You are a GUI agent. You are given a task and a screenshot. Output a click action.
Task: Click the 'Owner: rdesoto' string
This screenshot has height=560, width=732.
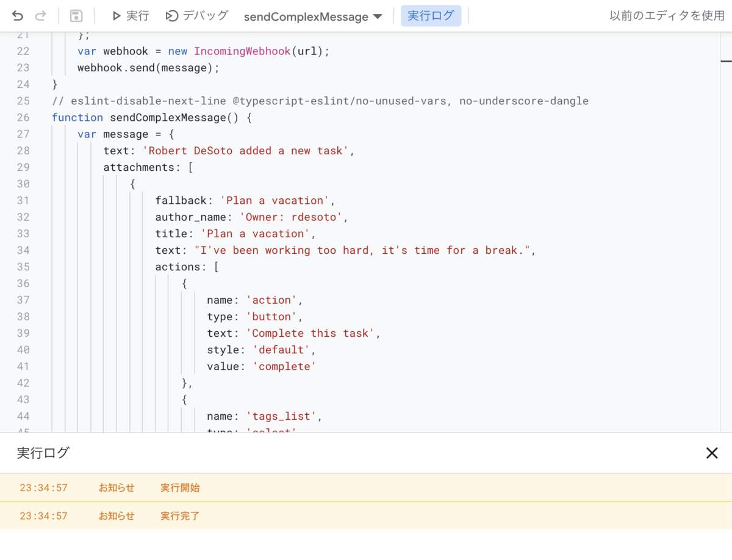pos(290,217)
